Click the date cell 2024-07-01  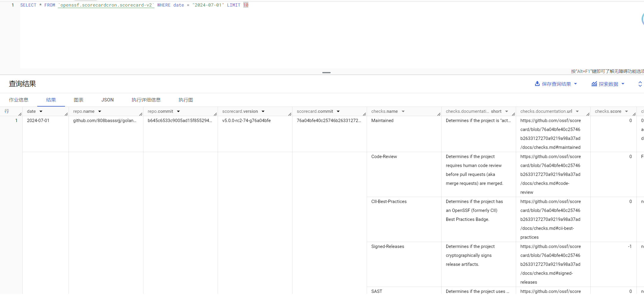click(x=38, y=121)
